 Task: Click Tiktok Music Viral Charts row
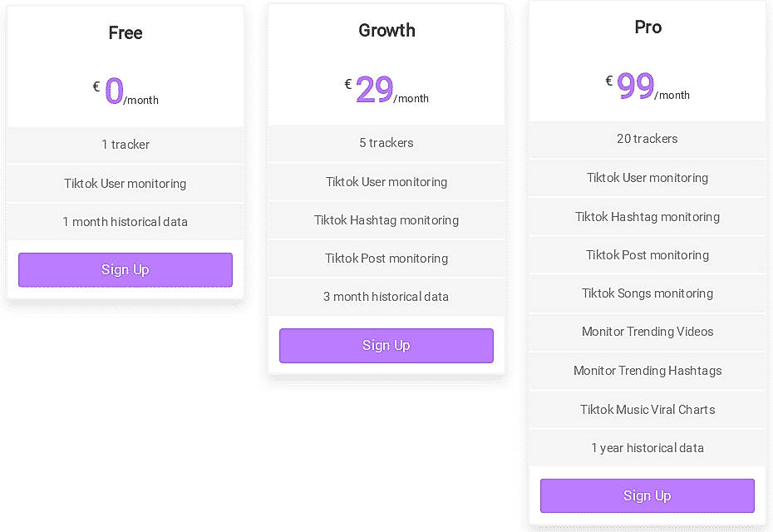coord(647,409)
